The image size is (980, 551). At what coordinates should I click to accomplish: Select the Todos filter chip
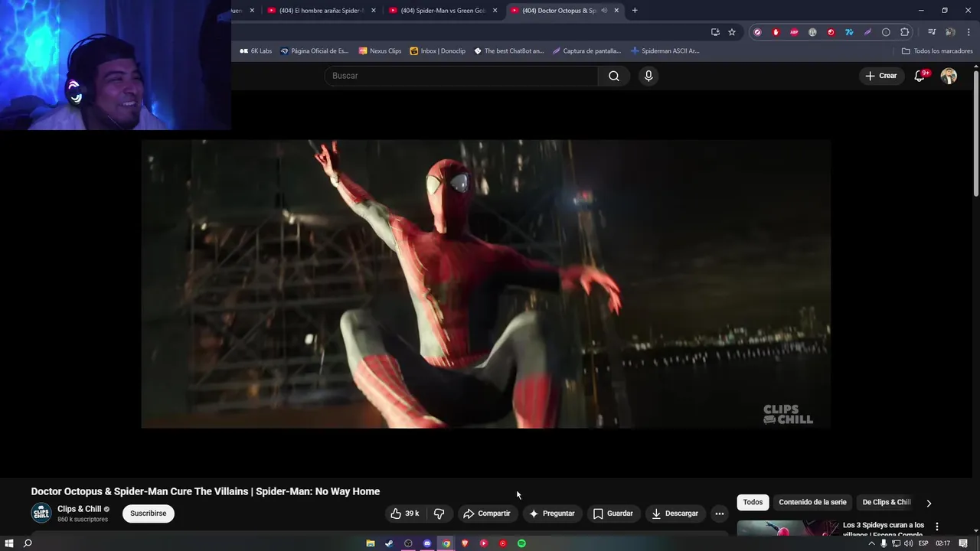click(753, 502)
